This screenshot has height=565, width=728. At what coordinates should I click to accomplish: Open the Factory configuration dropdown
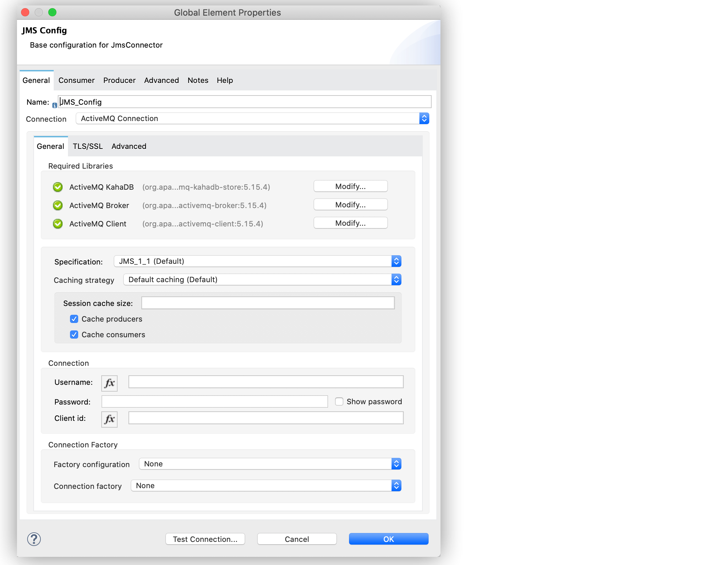(396, 464)
